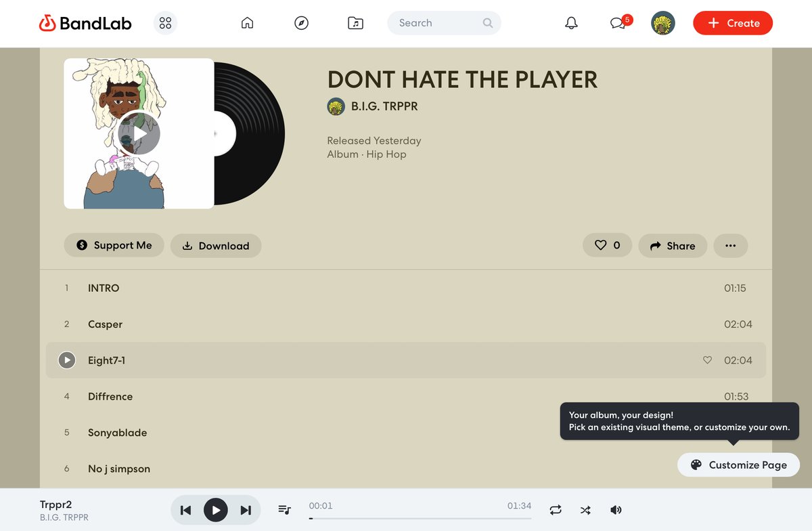
Task: Click the search magnifier icon
Action: pos(488,23)
